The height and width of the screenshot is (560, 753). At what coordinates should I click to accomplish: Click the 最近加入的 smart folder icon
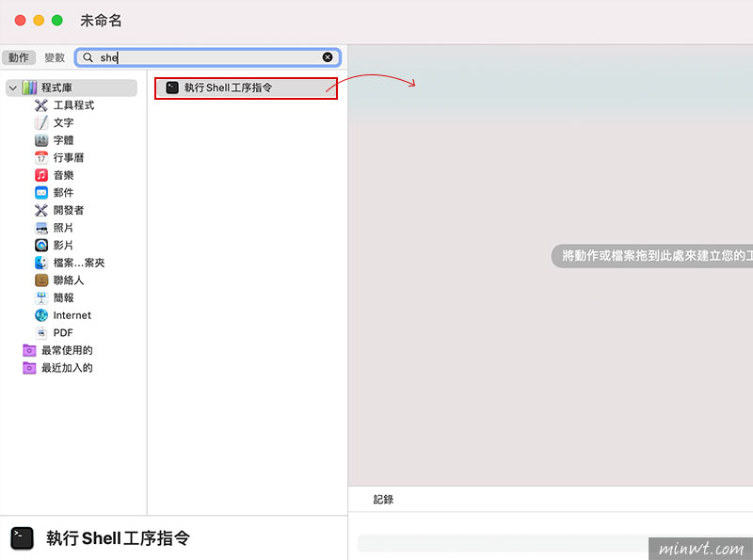tap(29, 368)
